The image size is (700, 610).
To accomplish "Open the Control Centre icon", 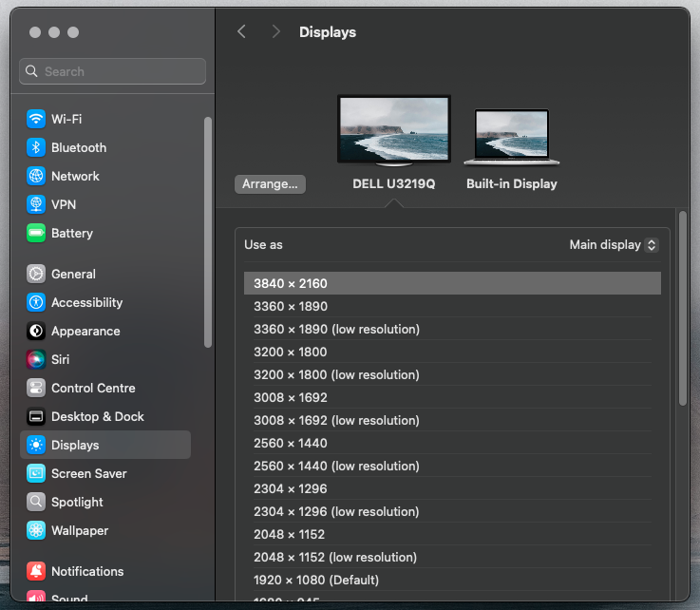I will point(36,388).
